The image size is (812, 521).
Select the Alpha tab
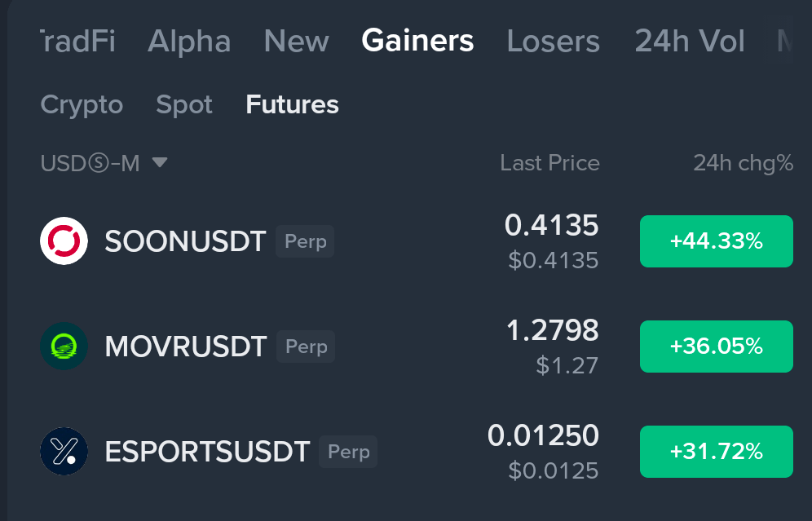(x=189, y=41)
